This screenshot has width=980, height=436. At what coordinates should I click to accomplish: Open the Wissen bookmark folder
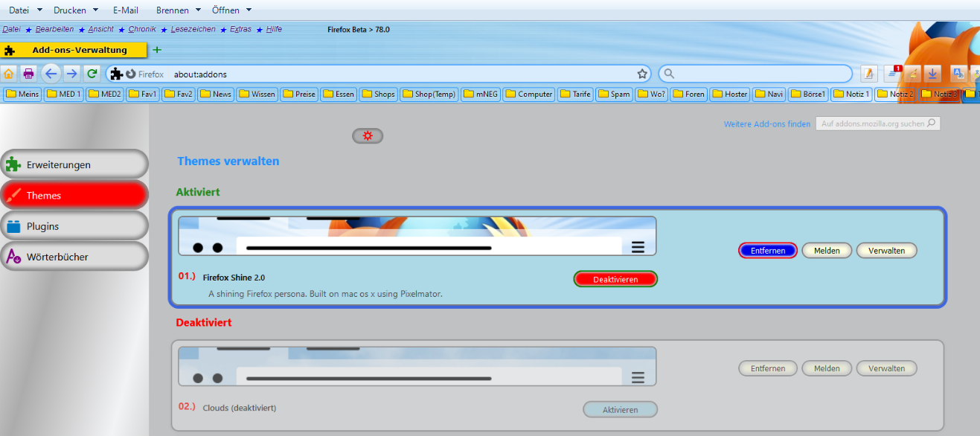[x=257, y=94]
